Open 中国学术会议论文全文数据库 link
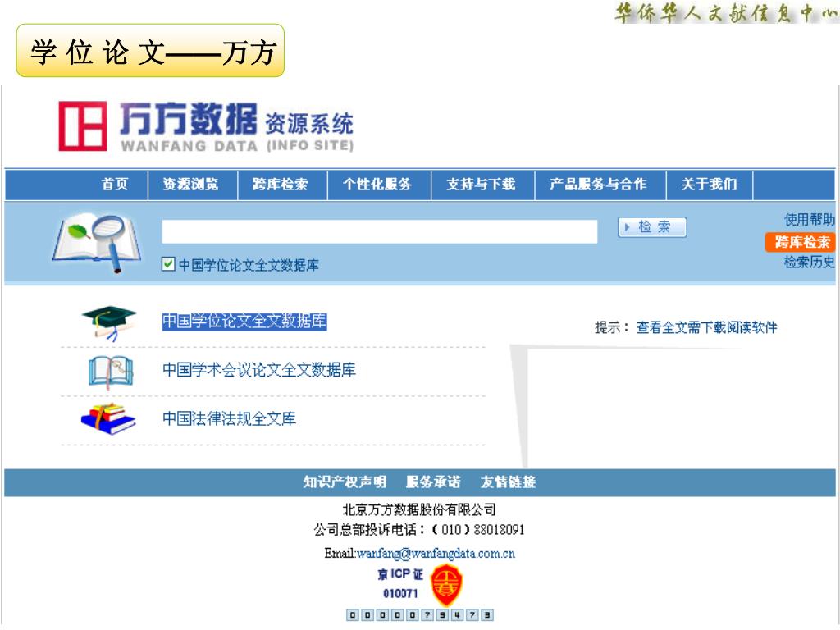The image size is (840, 630). pyautogui.click(x=259, y=370)
